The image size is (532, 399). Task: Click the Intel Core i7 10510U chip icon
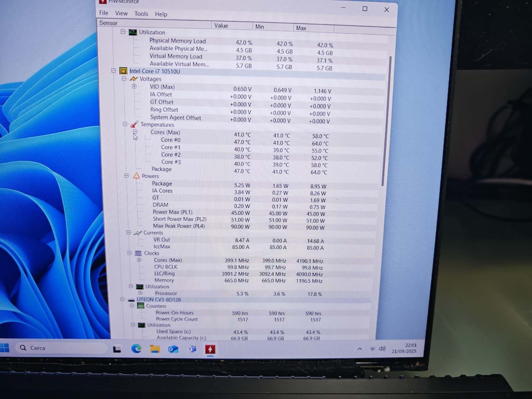tap(123, 71)
